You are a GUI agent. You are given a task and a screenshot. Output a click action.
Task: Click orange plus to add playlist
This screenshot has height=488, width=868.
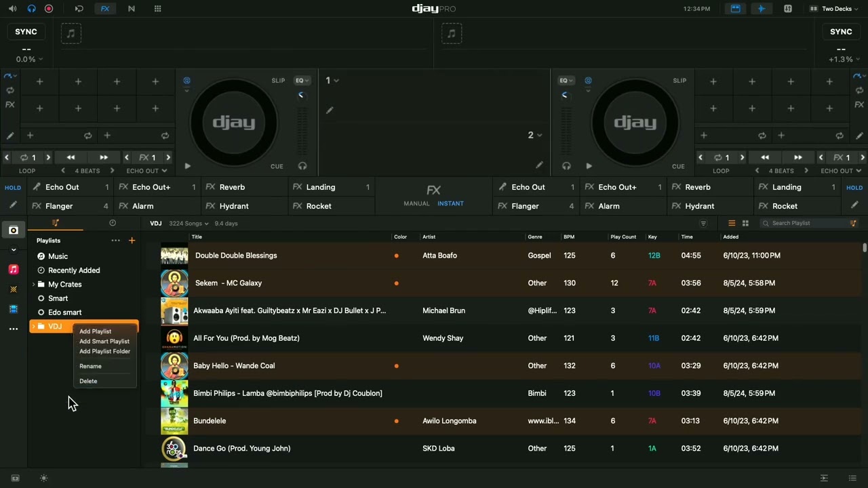(132, 241)
